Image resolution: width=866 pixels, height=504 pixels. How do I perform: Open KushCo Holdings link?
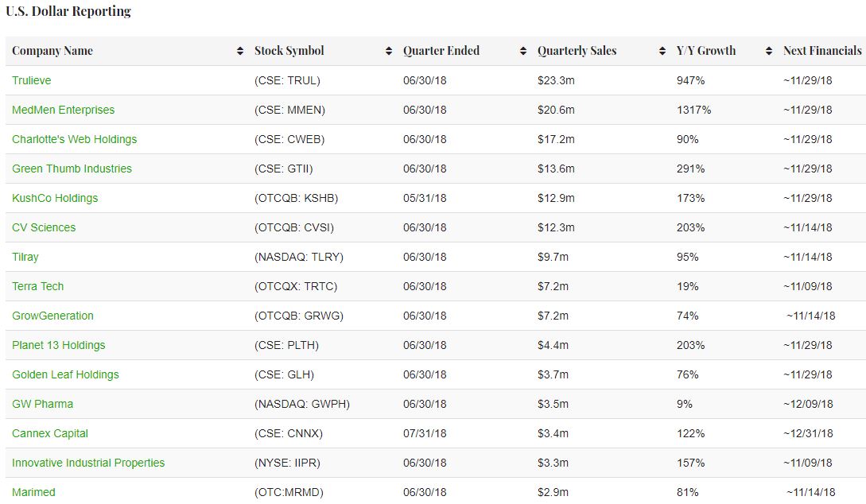[x=55, y=198]
